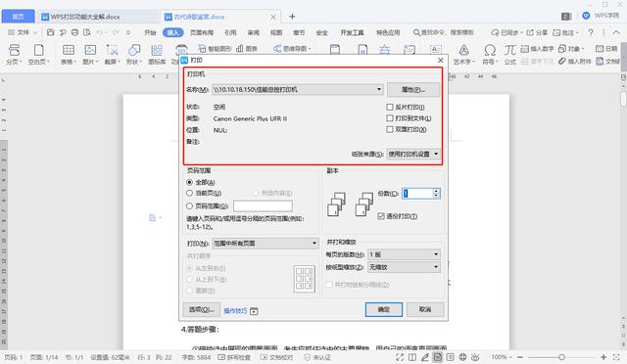Select the 全部 (All) pages radio button
The image size is (627, 364).
[x=189, y=182]
